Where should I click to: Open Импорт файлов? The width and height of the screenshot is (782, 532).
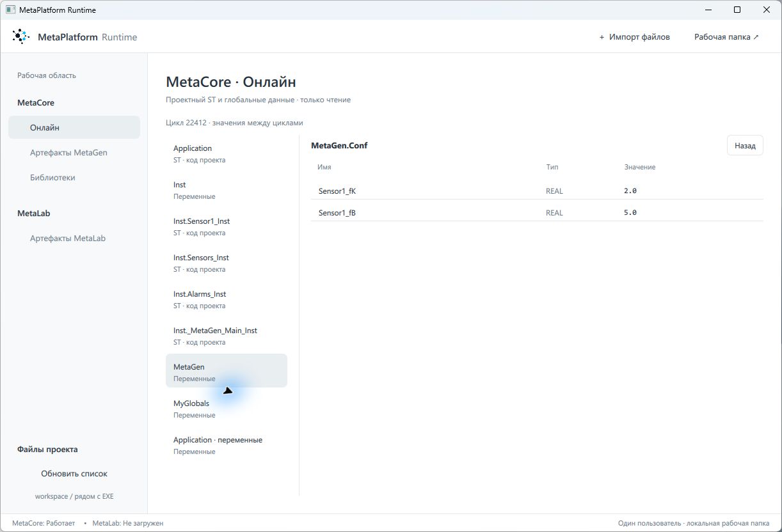[634, 37]
